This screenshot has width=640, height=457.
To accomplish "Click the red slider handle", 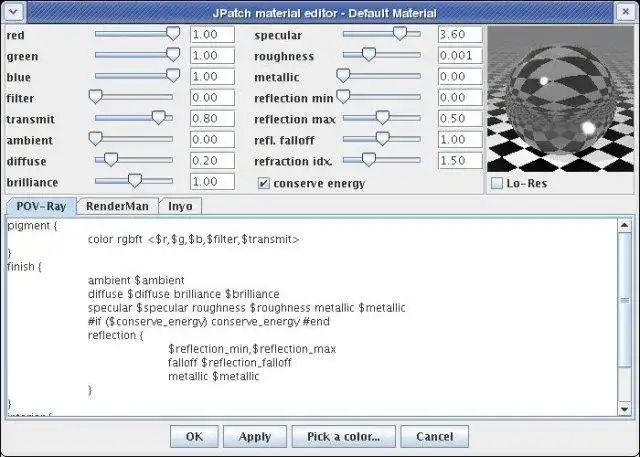I will coord(173,33).
